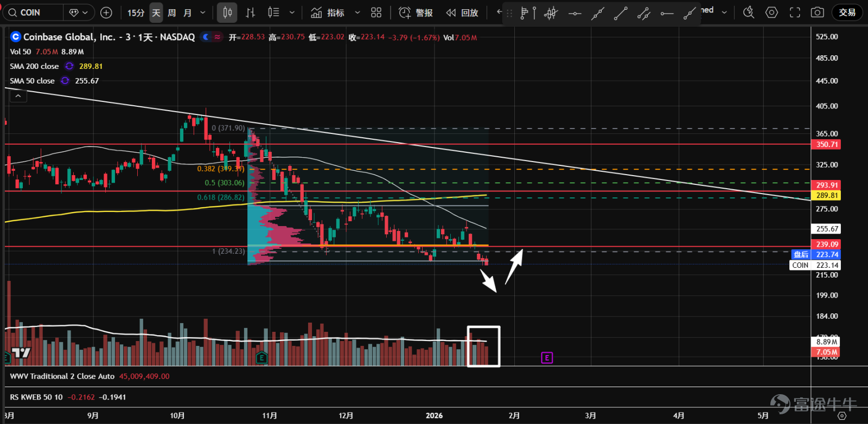Viewport: 868px width, 424px height.
Task: Select the 周 weekly timeframe
Action: pyautogui.click(x=172, y=12)
